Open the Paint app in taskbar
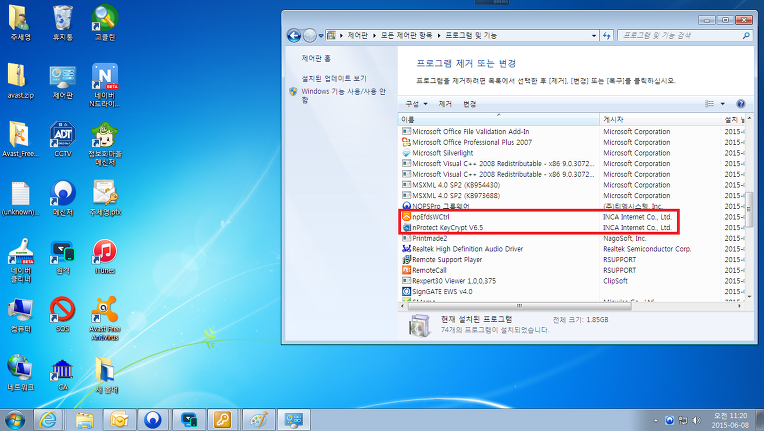Viewport: 764px width, 431px height. click(x=258, y=420)
